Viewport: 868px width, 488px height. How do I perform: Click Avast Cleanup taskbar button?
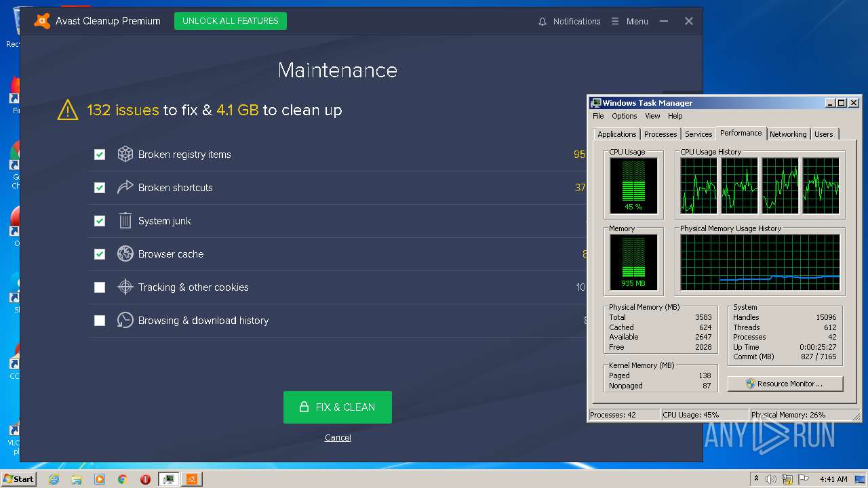[x=192, y=479]
